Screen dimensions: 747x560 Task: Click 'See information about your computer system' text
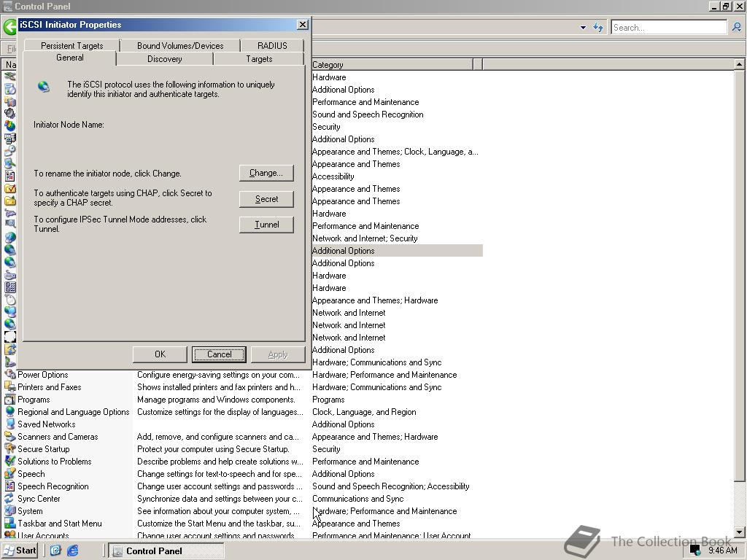coord(219,511)
